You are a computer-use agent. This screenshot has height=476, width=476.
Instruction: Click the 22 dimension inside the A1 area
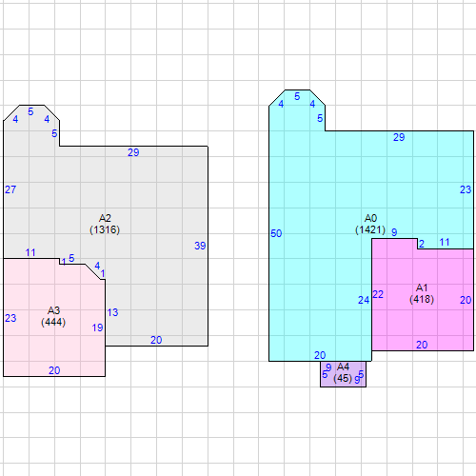[378, 294]
